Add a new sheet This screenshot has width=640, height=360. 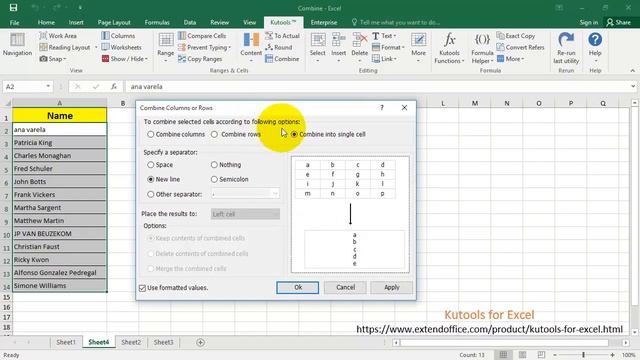pos(200,342)
